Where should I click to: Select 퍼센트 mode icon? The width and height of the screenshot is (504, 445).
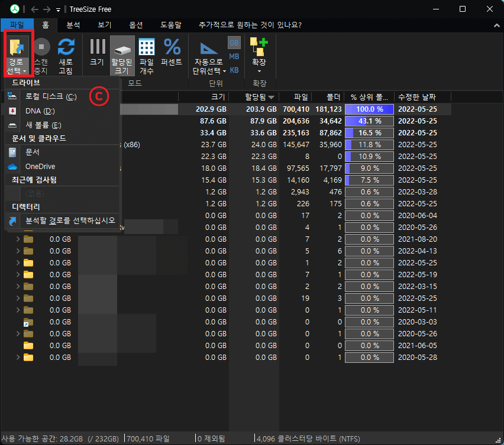pos(172,47)
